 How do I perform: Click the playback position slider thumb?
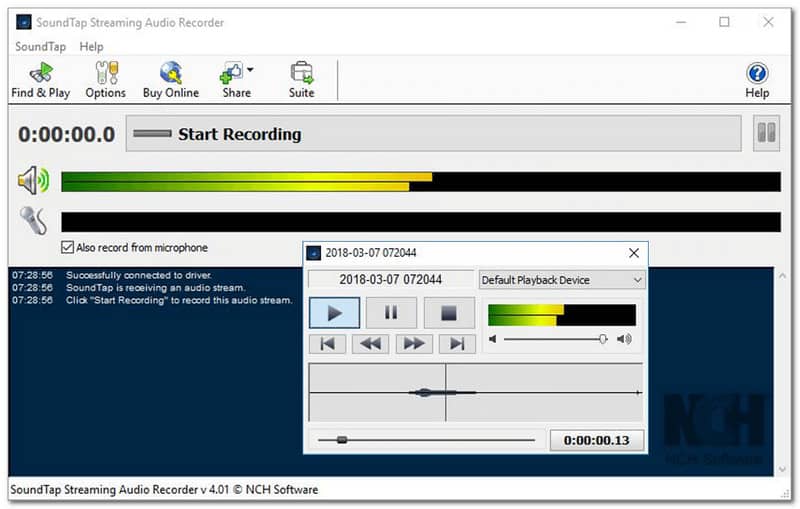tap(342, 440)
